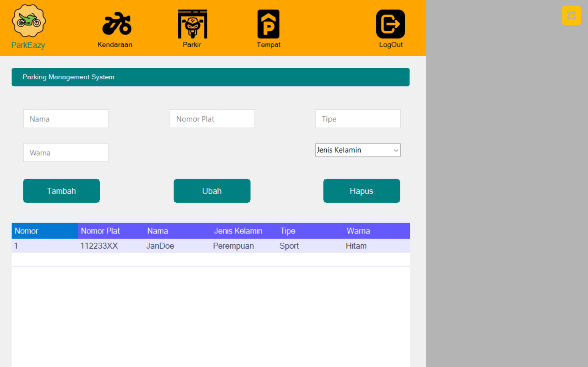Select the Sport type cell
This screenshot has width=588, height=367.
click(x=310, y=246)
